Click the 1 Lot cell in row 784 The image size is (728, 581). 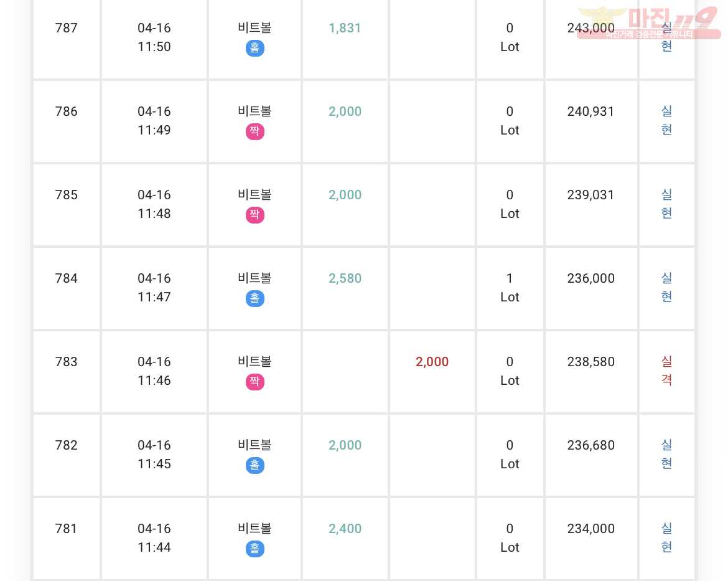[x=510, y=288]
